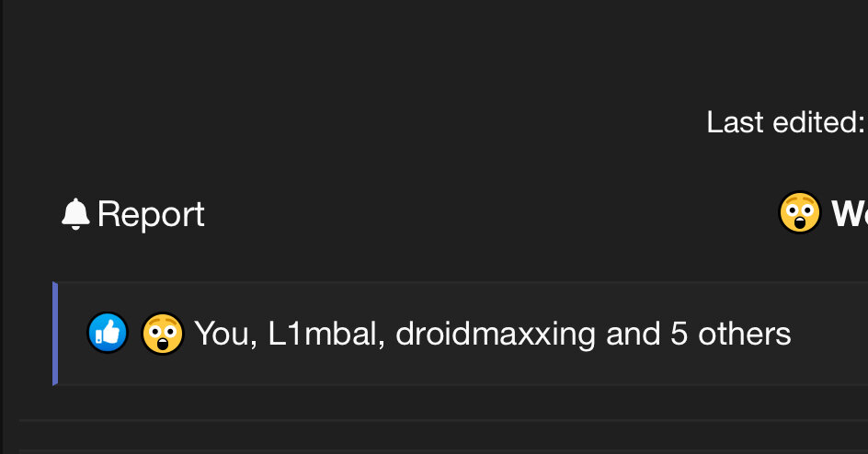
Task: Click the Wow face in reactions bar
Action: tap(162, 333)
